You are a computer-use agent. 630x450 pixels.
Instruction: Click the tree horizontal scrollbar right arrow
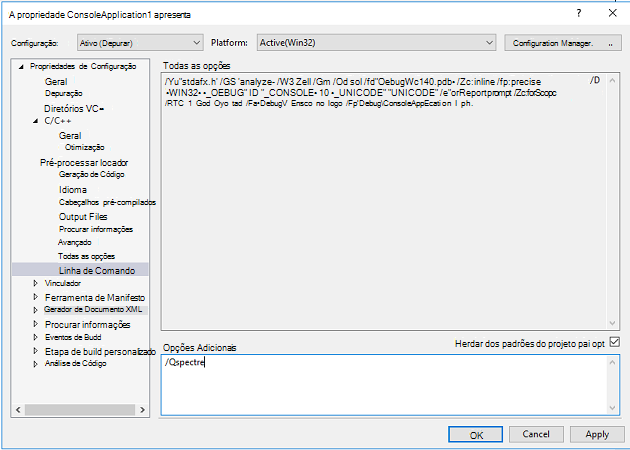(142, 410)
